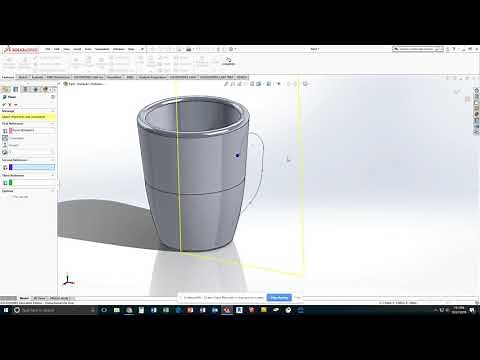
Task: Select the PropertyManager tab icon
Action: click(16, 89)
